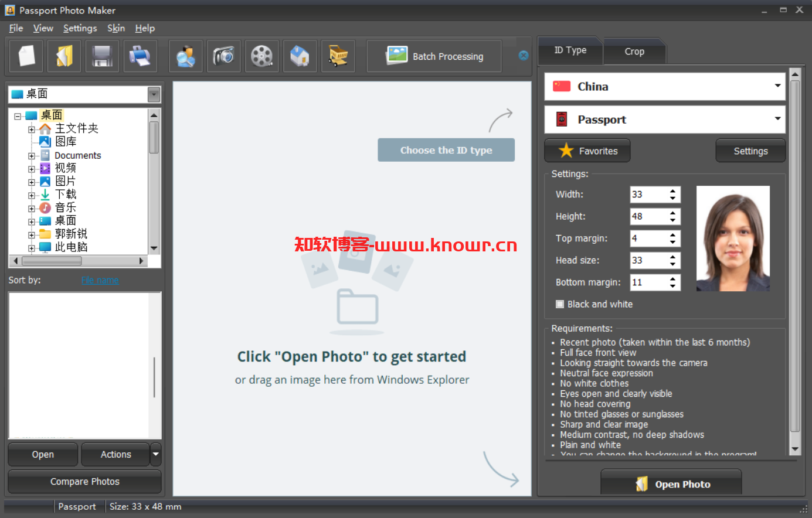812x518 pixels.
Task: Toggle the Black and white checkbox
Action: 560,304
